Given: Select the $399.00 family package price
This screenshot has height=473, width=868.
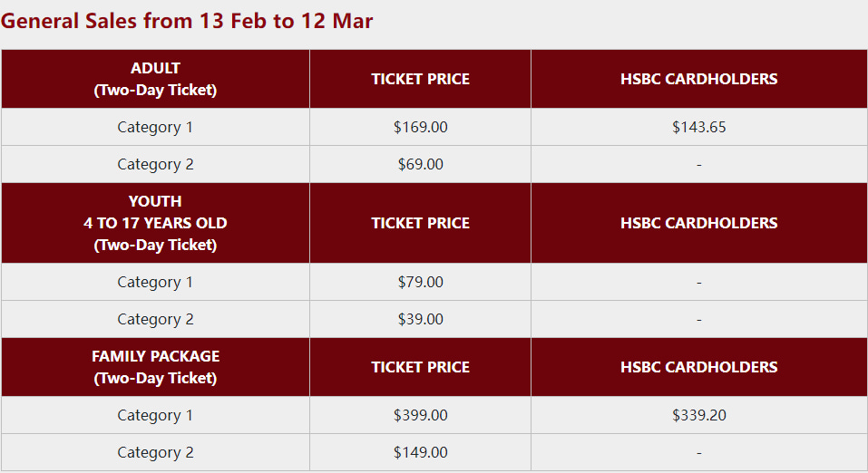Looking at the screenshot, I should (x=420, y=416).
